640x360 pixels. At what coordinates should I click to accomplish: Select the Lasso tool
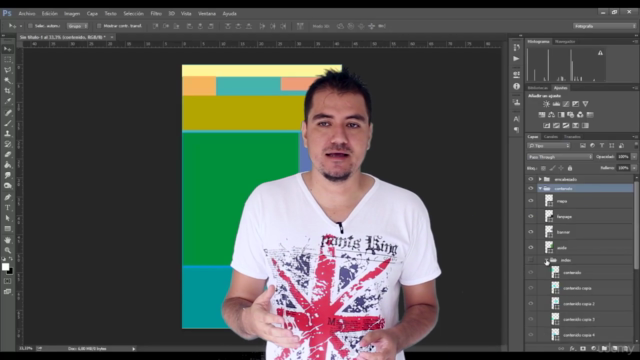pos(7,70)
